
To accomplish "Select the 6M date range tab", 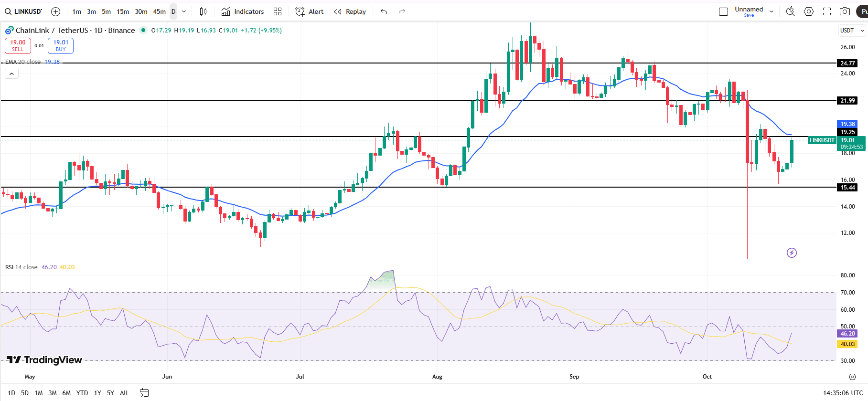I will [x=66, y=393].
